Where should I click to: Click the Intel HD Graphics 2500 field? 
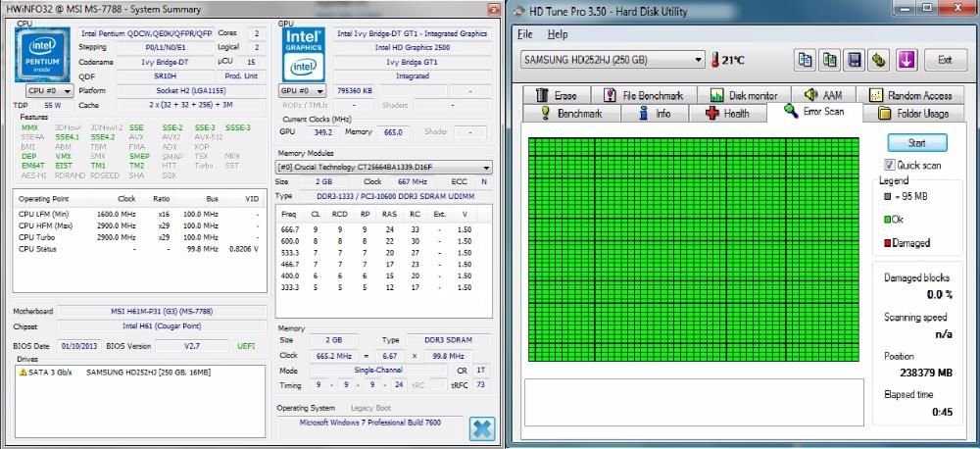(x=412, y=48)
